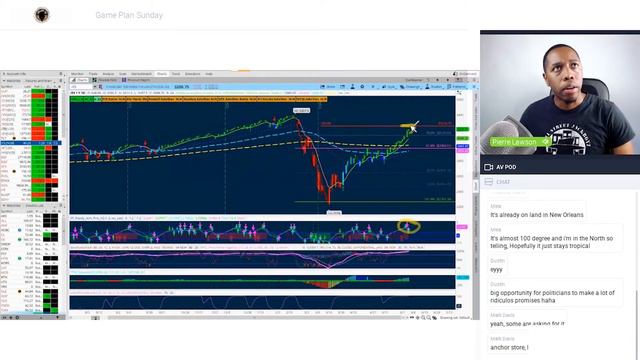Select chat message "It's already on land in New Orleans"
640x360 pixels.
[x=537, y=215]
